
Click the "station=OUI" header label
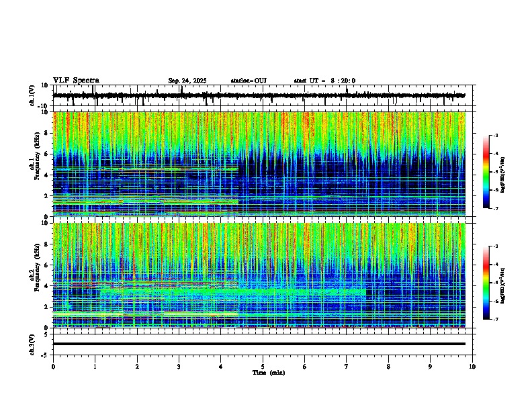(x=249, y=81)
